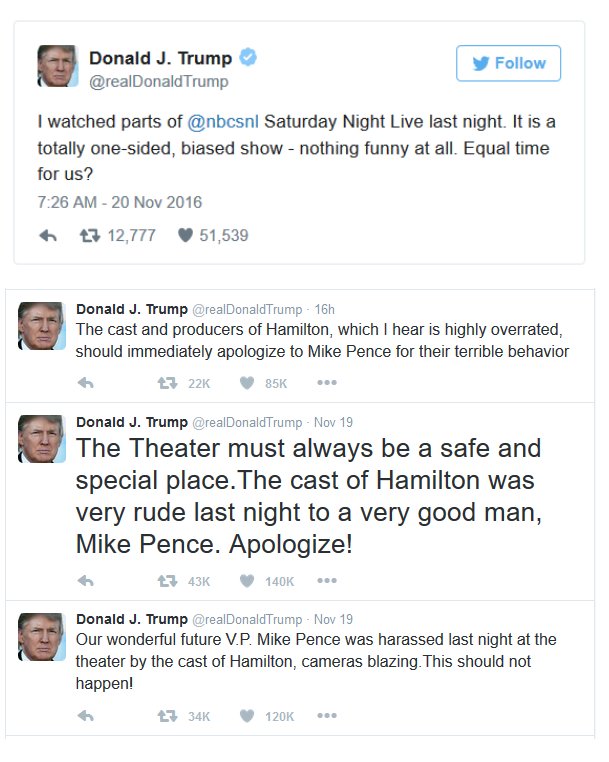Like the tweet with 120K likes
This screenshot has height=762, width=609.
pyautogui.click(x=247, y=716)
